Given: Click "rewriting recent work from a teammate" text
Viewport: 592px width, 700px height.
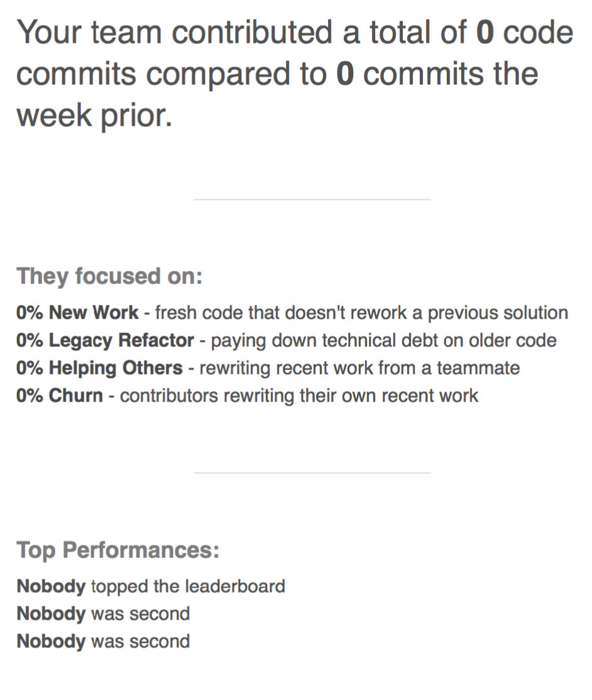Looking at the screenshot, I should point(359,368).
